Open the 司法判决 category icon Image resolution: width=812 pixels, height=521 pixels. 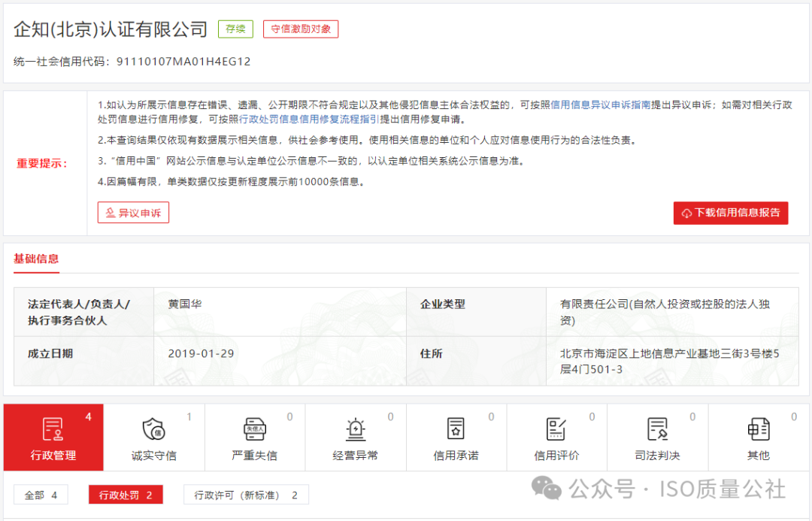click(x=657, y=430)
